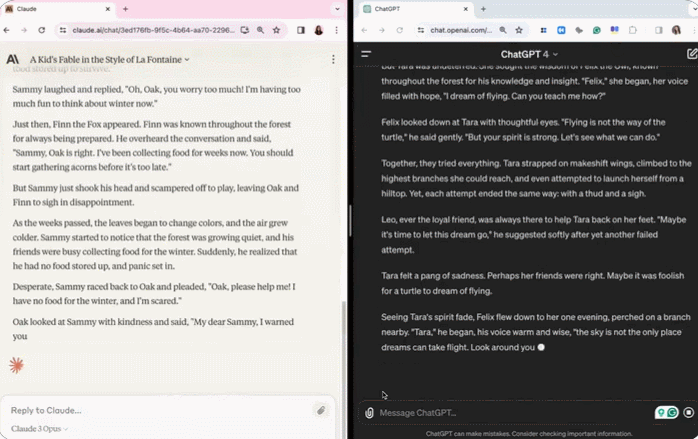The width and height of the screenshot is (698, 439).
Task: Open the ChatGPT 4 model dropdown
Action: 529,54
